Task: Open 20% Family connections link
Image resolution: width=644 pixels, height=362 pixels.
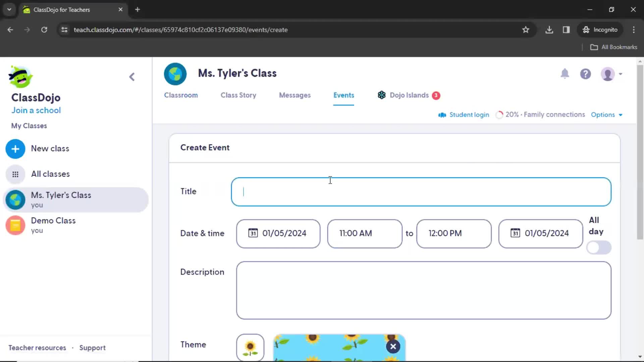Action: point(545,115)
